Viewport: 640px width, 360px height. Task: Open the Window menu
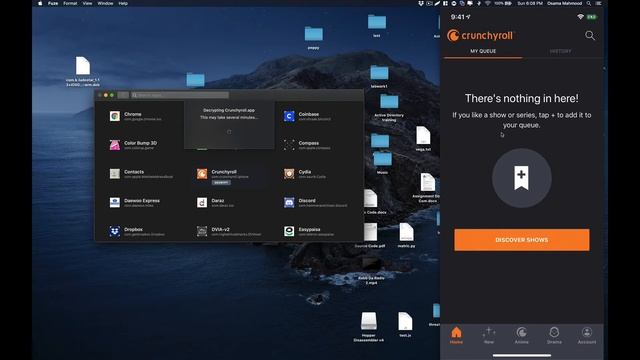tap(105, 3)
